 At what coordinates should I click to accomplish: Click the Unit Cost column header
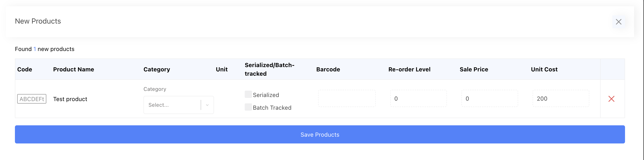[x=544, y=70]
